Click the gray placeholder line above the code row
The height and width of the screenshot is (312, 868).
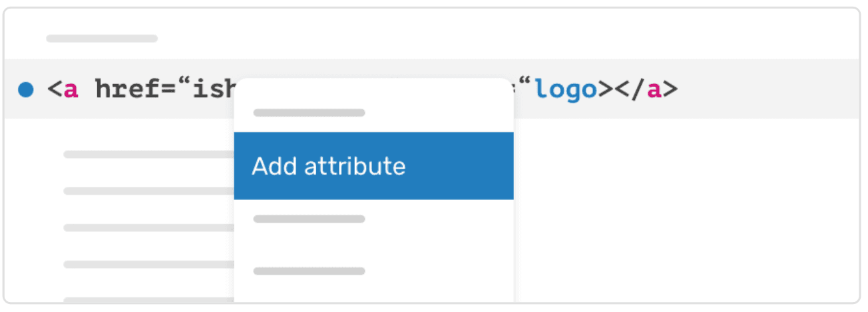[102, 39]
